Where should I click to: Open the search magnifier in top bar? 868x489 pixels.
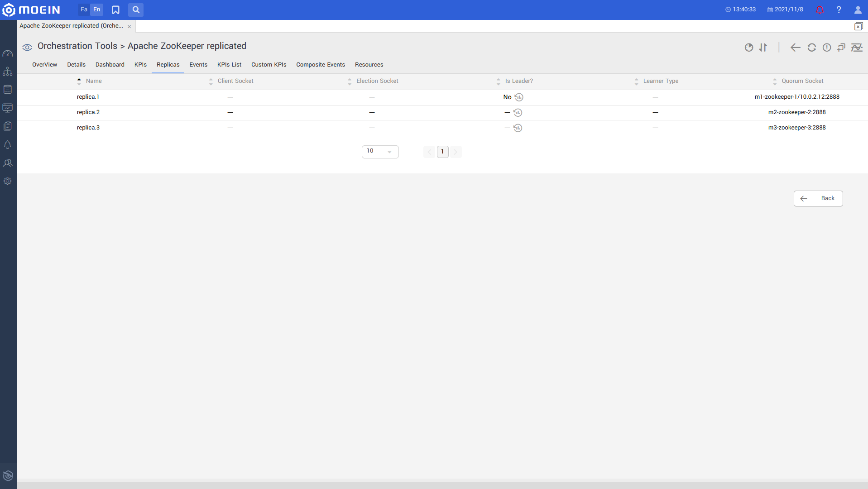136,10
